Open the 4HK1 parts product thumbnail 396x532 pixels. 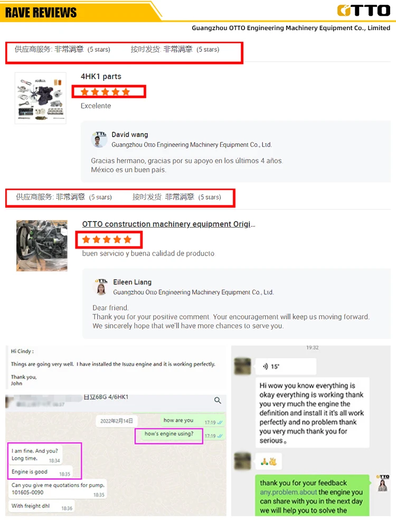(41, 98)
